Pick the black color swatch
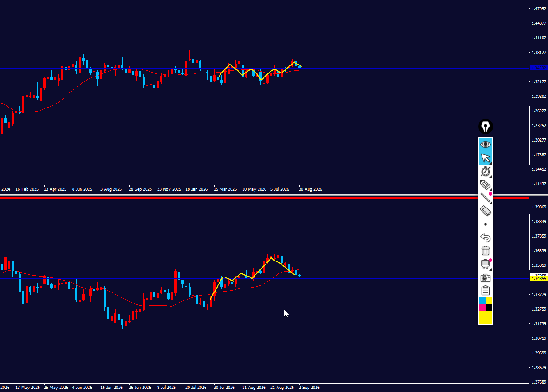Image resolution: width=548 pixels, height=392 pixels. [x=489, y=307]
